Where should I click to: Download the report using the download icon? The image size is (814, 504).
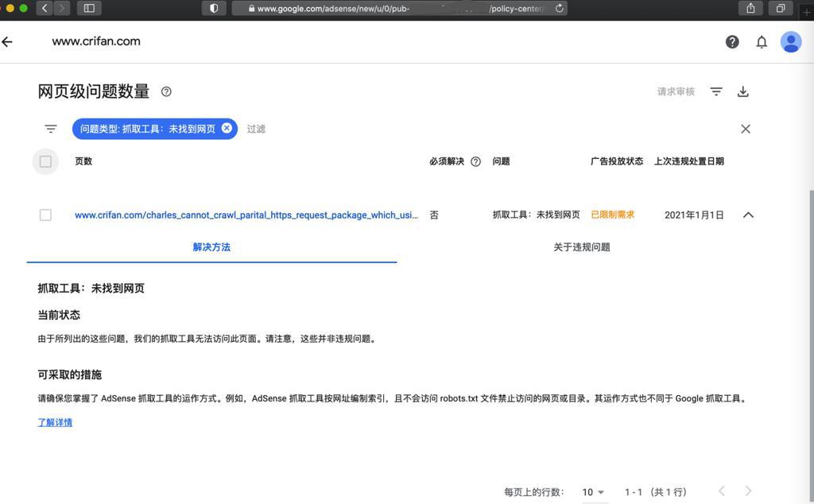pyautogui.click(x=743, y=92)
